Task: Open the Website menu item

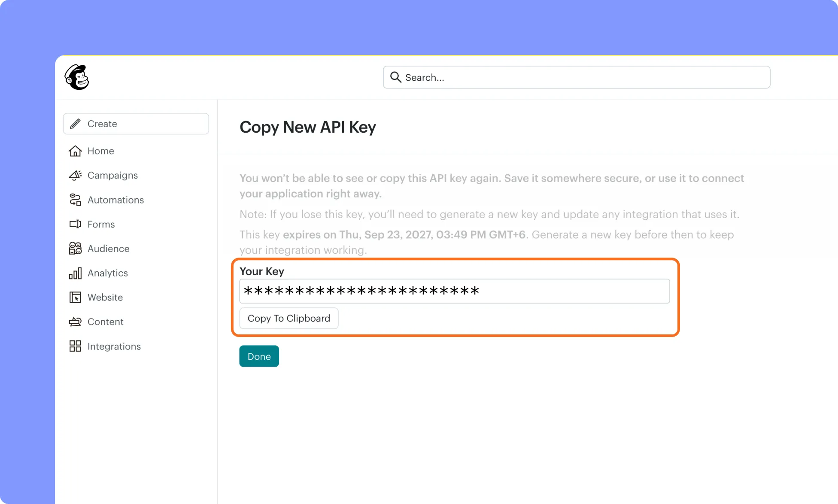Action: tap(105, 297)
